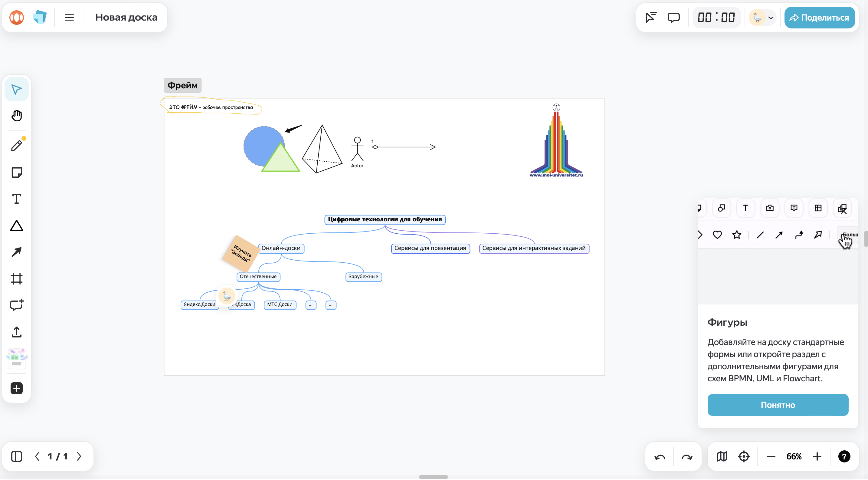This screenshot has height=480, width=868.
Task: Click the Понятно button
Action: pyautogui.click(x=778, y=405)
